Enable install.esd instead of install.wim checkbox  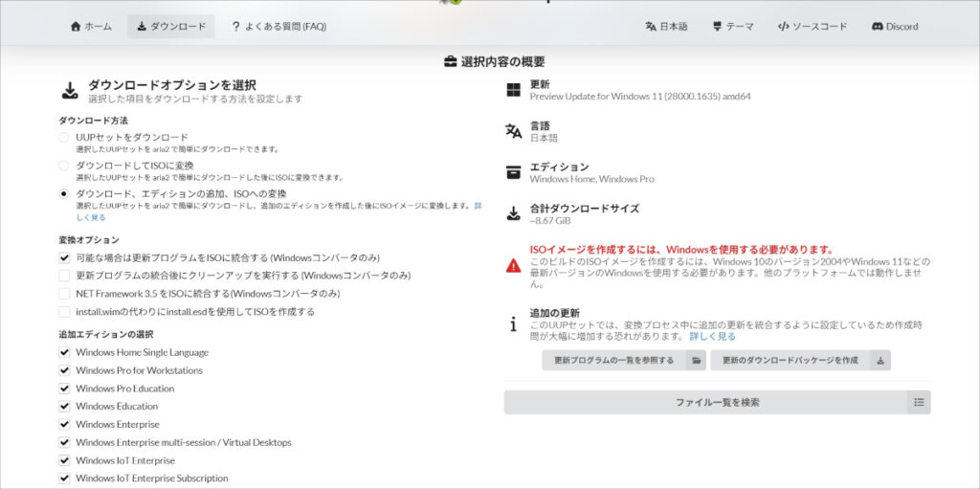(64, 312)
